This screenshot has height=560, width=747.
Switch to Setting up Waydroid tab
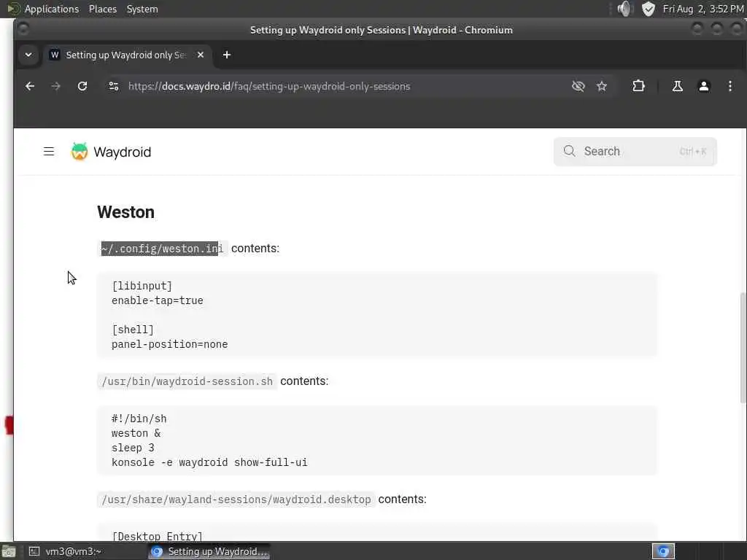click(x=125, y=55)
